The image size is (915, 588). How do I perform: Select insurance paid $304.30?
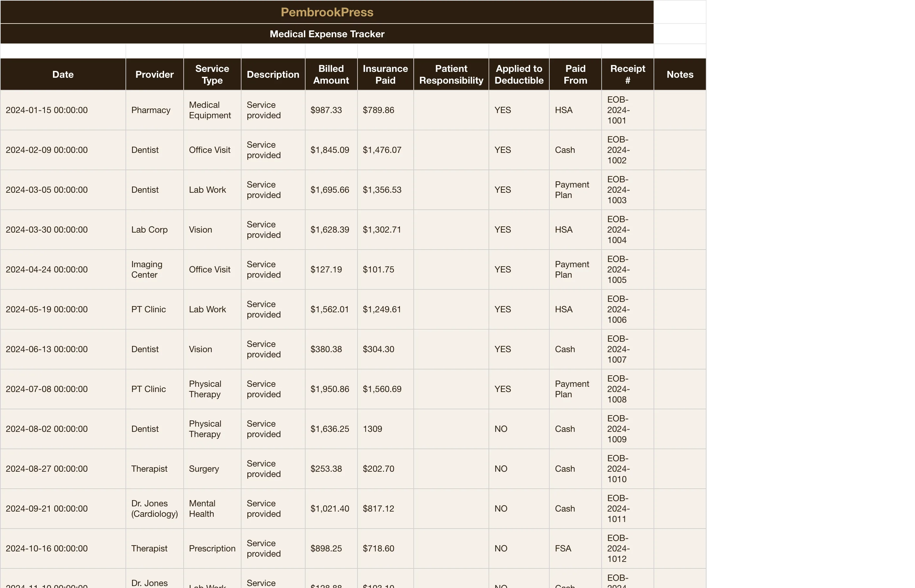385,349
